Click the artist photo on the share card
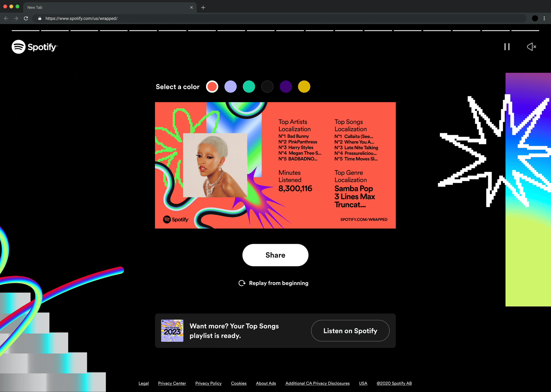This screenshot has width=551, height=392. (215, 165)
